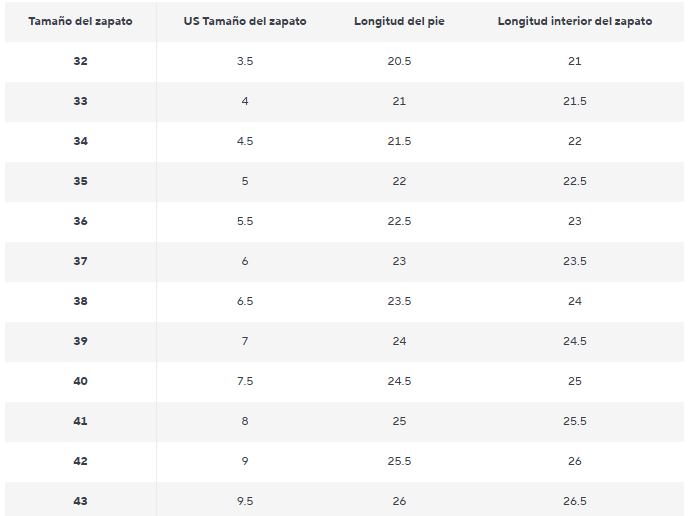This screenshot has height=516, width=693.
Task: Click shoe size 32 in first column
Action: click(80, 61)
